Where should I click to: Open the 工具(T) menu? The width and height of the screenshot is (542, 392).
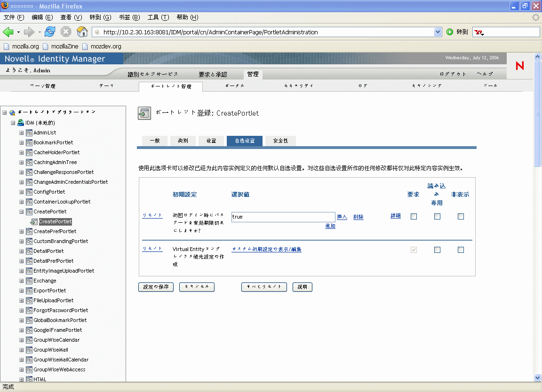(158, 17)
